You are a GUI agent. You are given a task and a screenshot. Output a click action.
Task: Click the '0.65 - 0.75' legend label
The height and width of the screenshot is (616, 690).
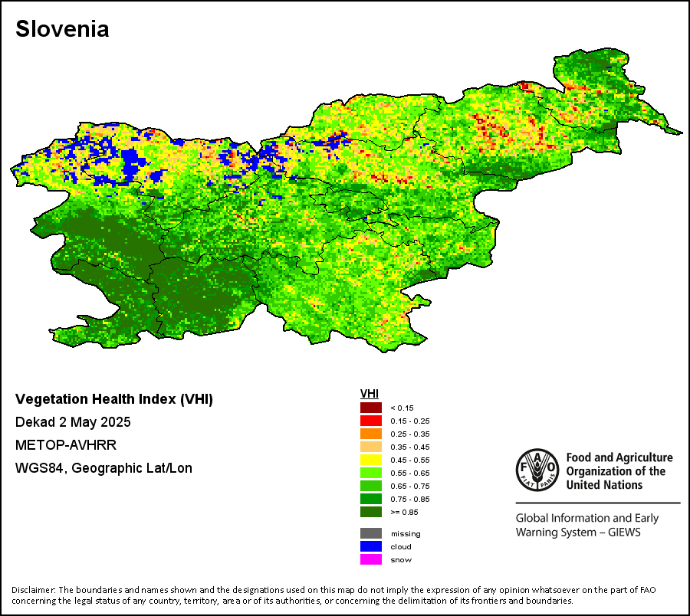click(410, 487)
